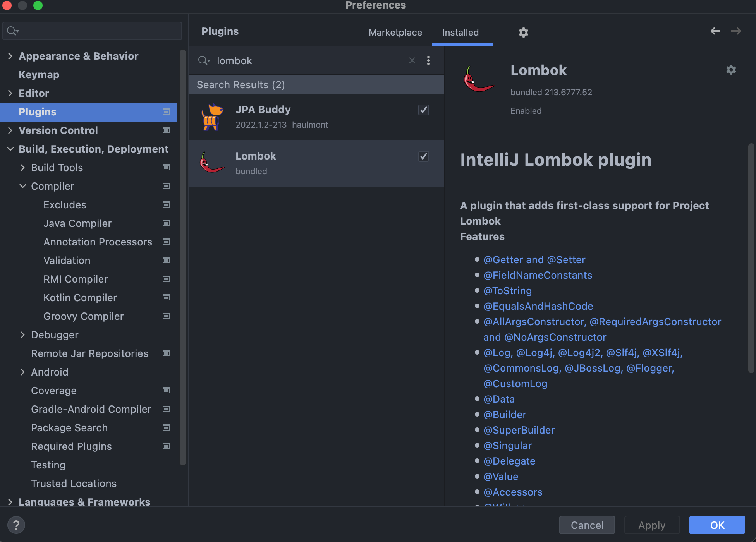Clear the lombok search text
The width and height of the screenshot is (756, 542).
[x=412, y=60]
